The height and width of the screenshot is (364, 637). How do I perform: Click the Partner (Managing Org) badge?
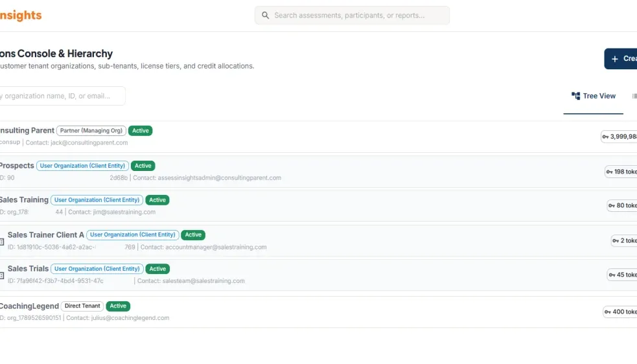click(91, 131)
